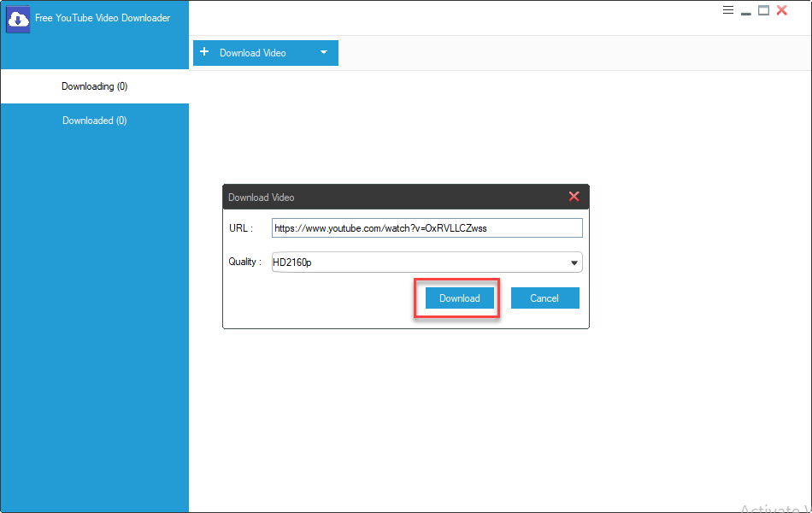The image size is (812, 513).
Task: Click the Download Video toolbar button label
Action: (252, 53)
